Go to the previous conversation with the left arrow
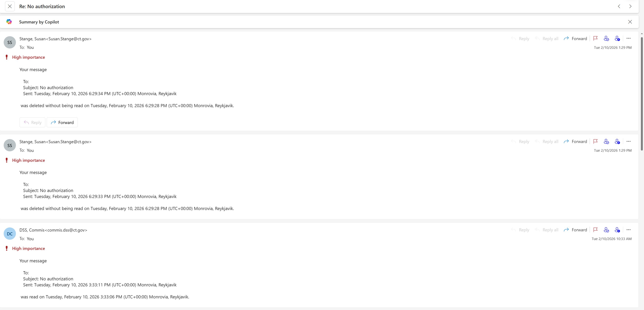644x310 pixels. (619, 7)
